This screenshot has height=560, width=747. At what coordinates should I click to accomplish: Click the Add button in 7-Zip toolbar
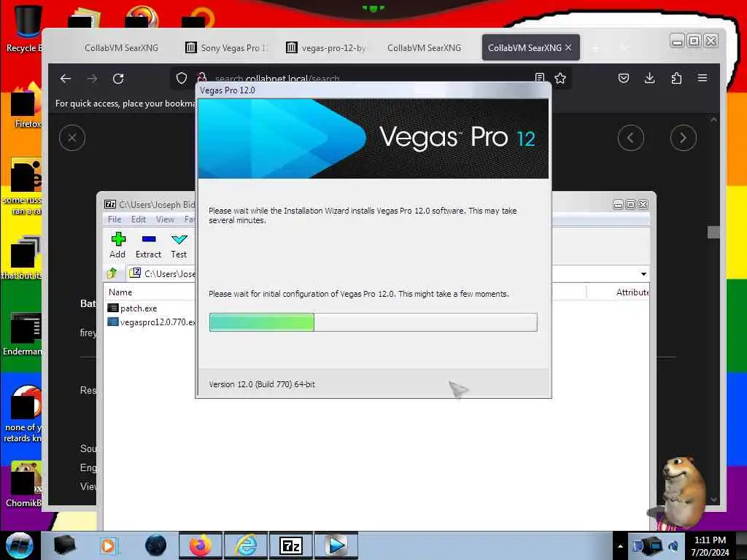[117, 245]
